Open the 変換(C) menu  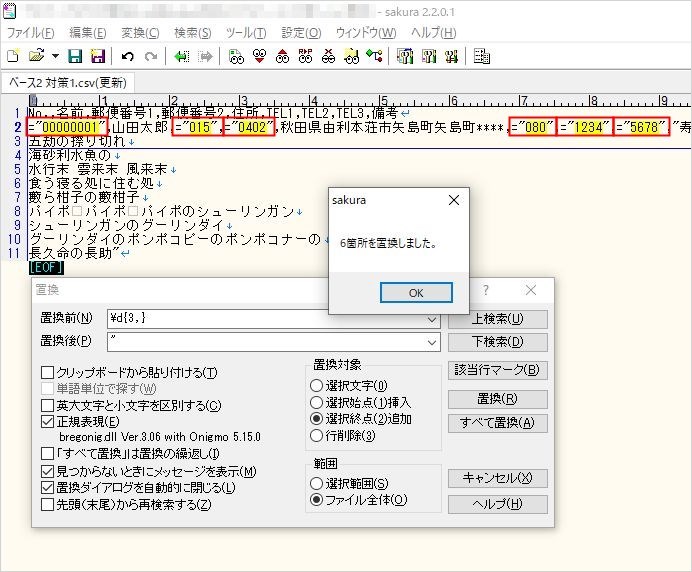coord(140,33)
